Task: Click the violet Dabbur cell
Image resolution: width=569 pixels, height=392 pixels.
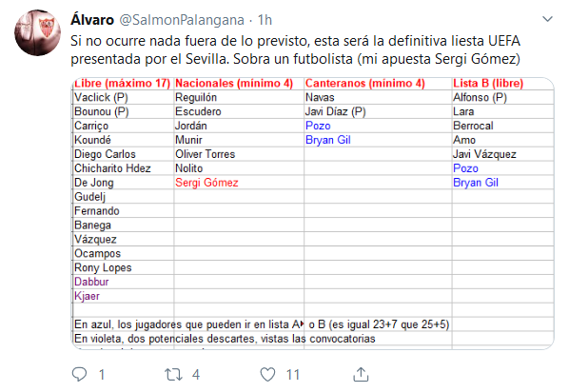Action: tap(91, 282)
